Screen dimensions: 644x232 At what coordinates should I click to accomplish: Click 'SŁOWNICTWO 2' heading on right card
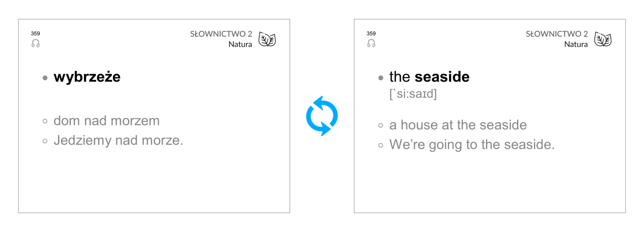pyautogui.click(x=557, y=34)
